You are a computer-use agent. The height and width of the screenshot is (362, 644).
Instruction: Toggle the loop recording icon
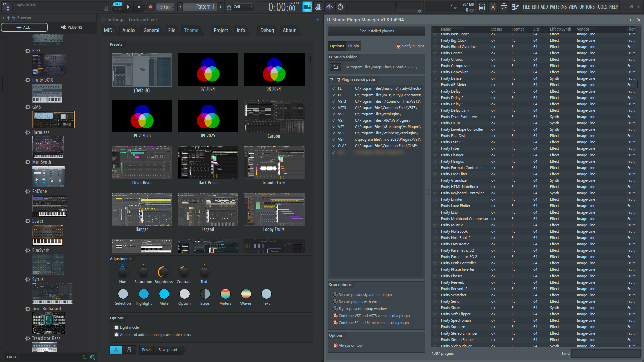340,7
